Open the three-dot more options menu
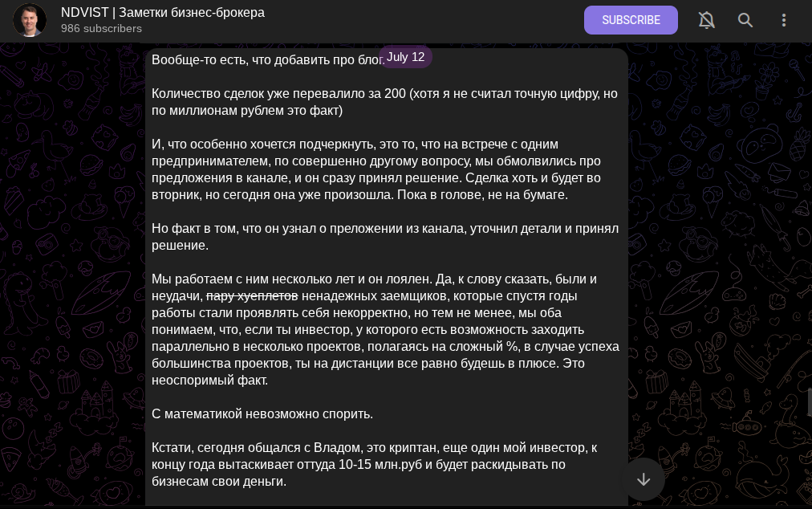 click(x=784, y=20)
